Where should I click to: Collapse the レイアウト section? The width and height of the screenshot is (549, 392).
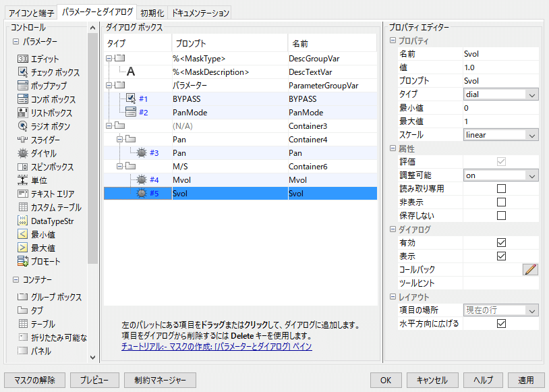[x=393, y=297]
